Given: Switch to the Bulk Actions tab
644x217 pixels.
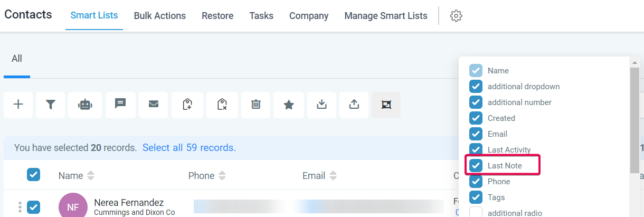Looking at the screenshot, I should 159,16.
